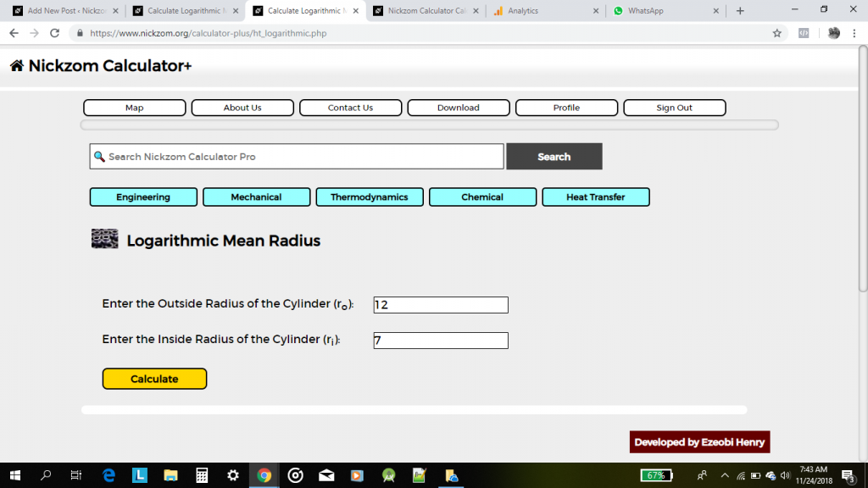Click the battery 67% indicator
Screen dimensions: 868x488
(657, 475)
